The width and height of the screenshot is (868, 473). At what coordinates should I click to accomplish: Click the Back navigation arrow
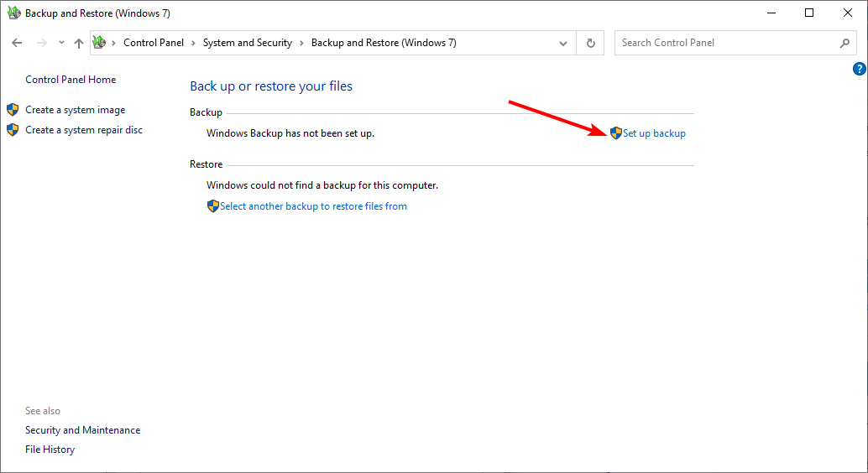pos(17,43)
